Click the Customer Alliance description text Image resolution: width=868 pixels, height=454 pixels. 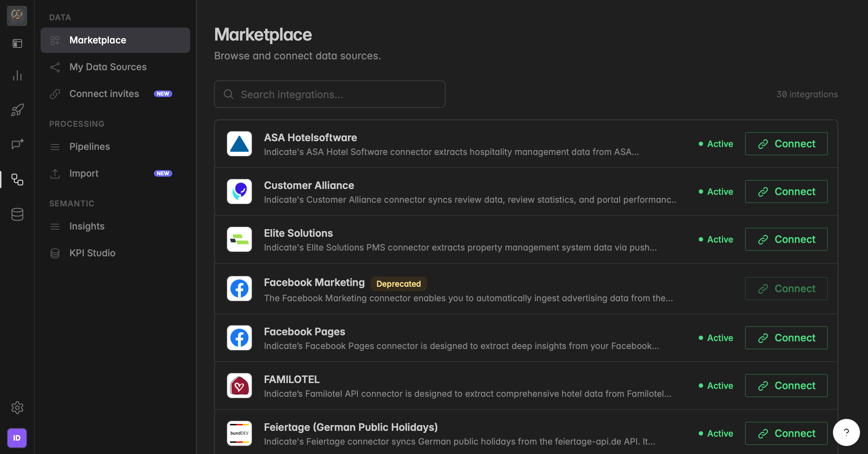coord(470,200)
